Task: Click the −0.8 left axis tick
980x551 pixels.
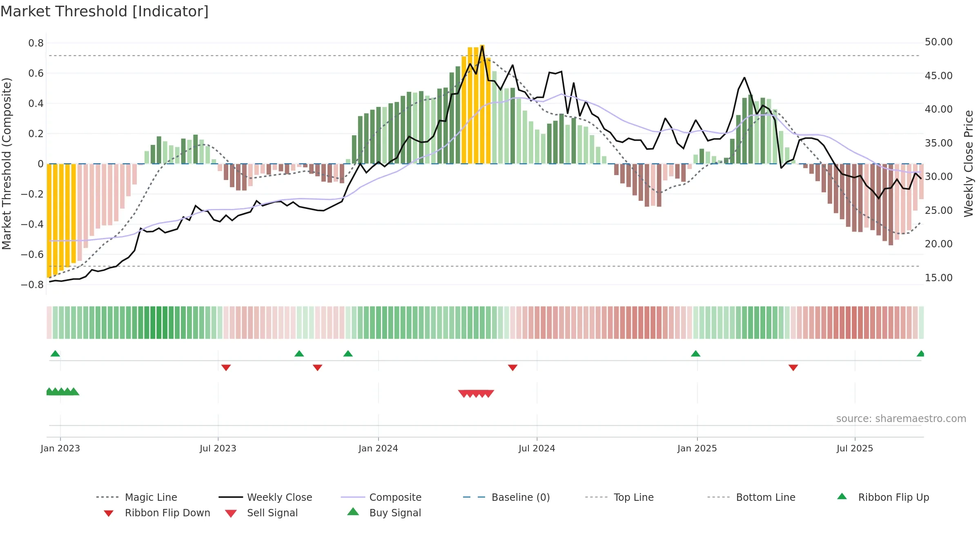Action: coord(32,285)
